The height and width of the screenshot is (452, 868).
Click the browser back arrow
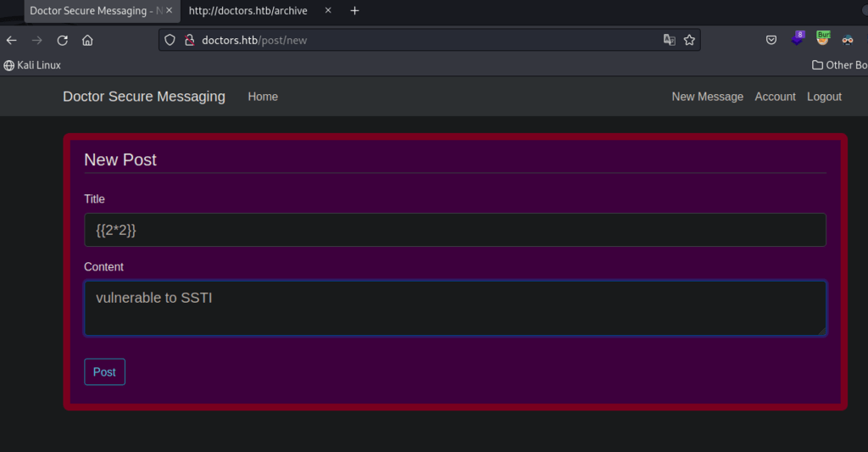point(12,40)
